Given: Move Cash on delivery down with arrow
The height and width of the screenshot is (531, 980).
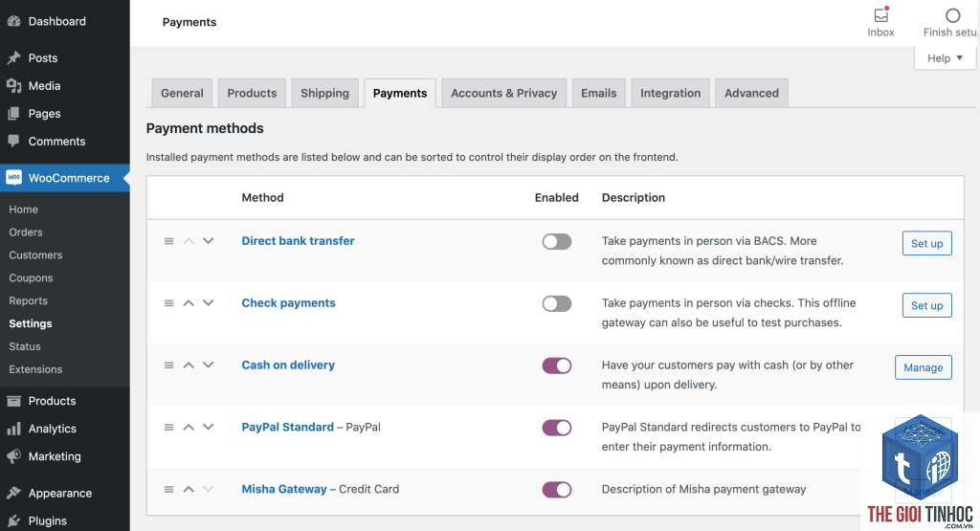Looking at the screenshot, I should [x=208, y=365].
